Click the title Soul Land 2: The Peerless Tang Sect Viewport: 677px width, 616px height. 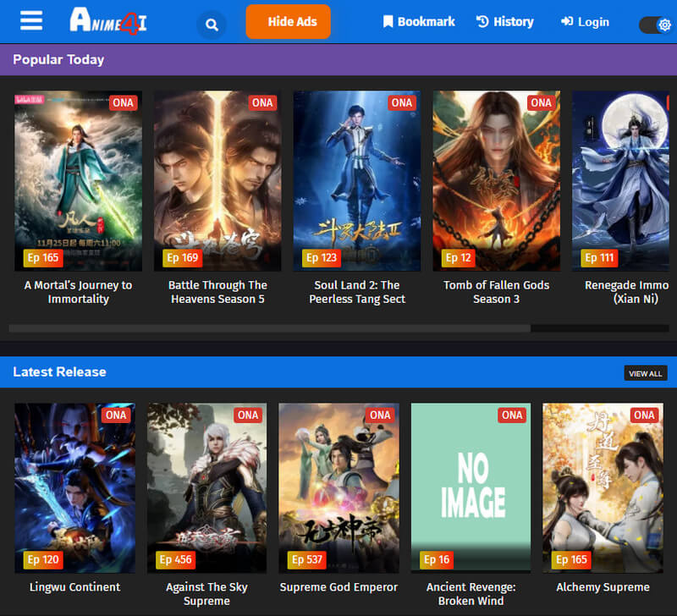pyautogui.click(x=357, y=292)
